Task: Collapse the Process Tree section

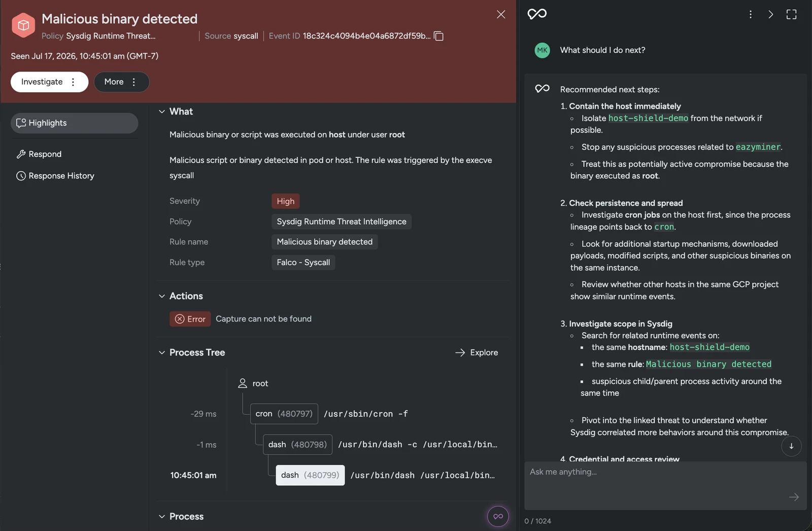Action: (x=162, y=352)
